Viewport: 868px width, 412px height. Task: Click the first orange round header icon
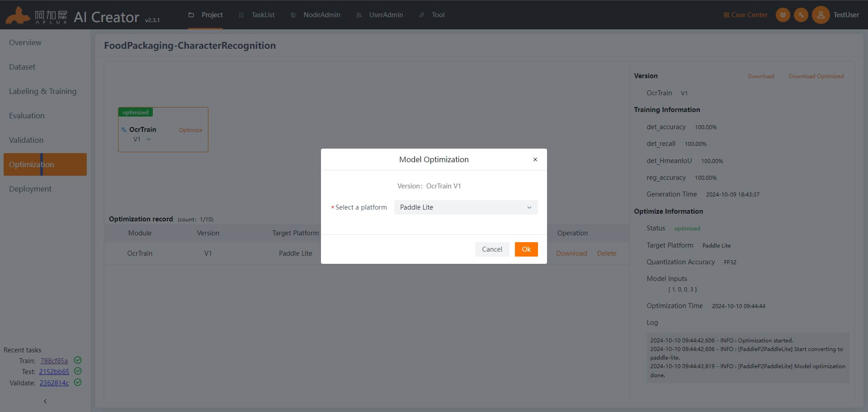(x=783, y=15)
